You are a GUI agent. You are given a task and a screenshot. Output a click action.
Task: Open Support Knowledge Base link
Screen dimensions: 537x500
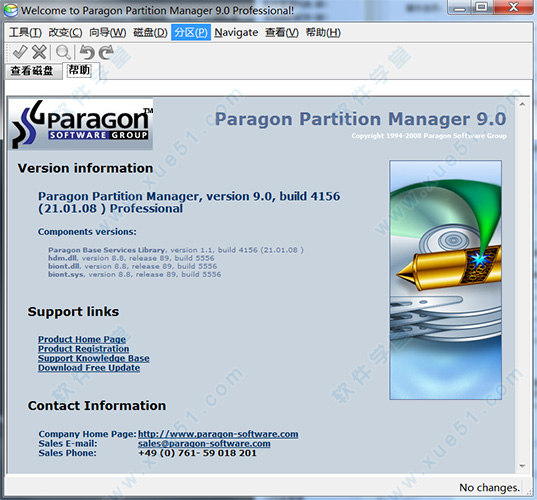(x=93, y=358)
